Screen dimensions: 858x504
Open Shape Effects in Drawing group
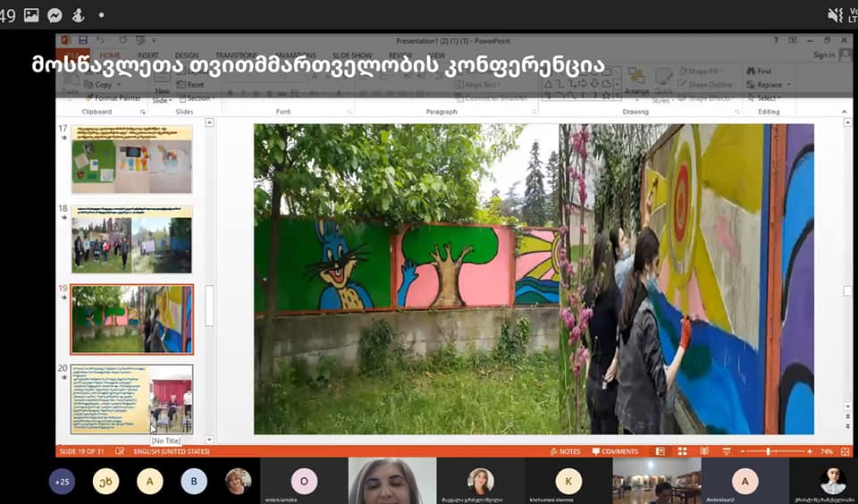point(703,98)
